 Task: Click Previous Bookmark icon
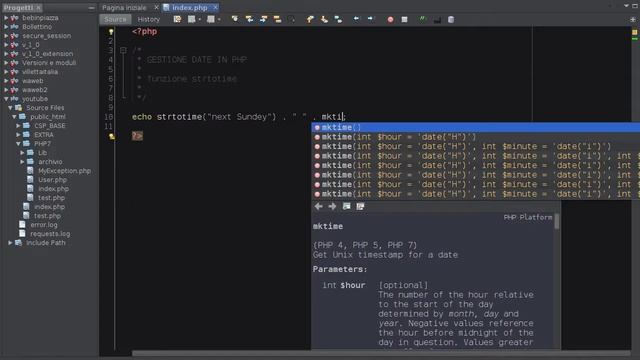click(310, 19)
